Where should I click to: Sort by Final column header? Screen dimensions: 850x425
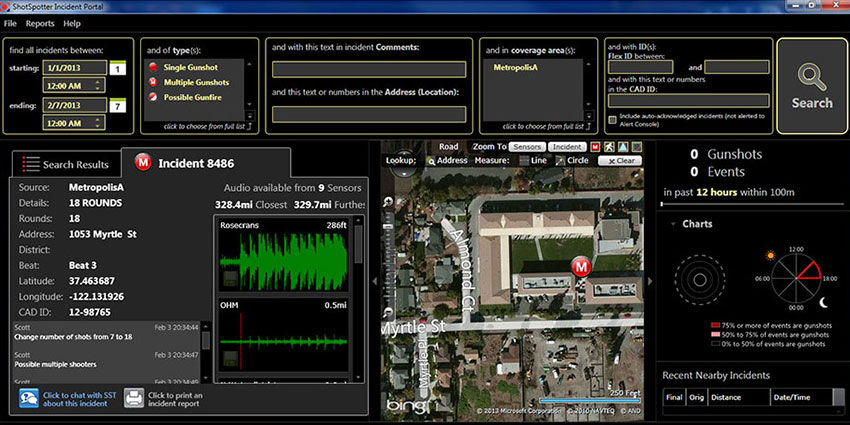(674, 397)
